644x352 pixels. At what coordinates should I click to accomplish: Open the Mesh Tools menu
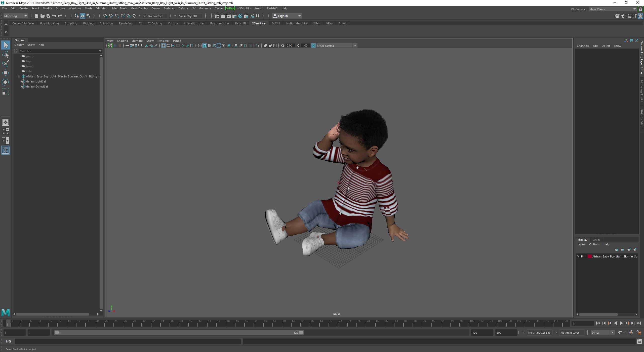tap(119, 8)
